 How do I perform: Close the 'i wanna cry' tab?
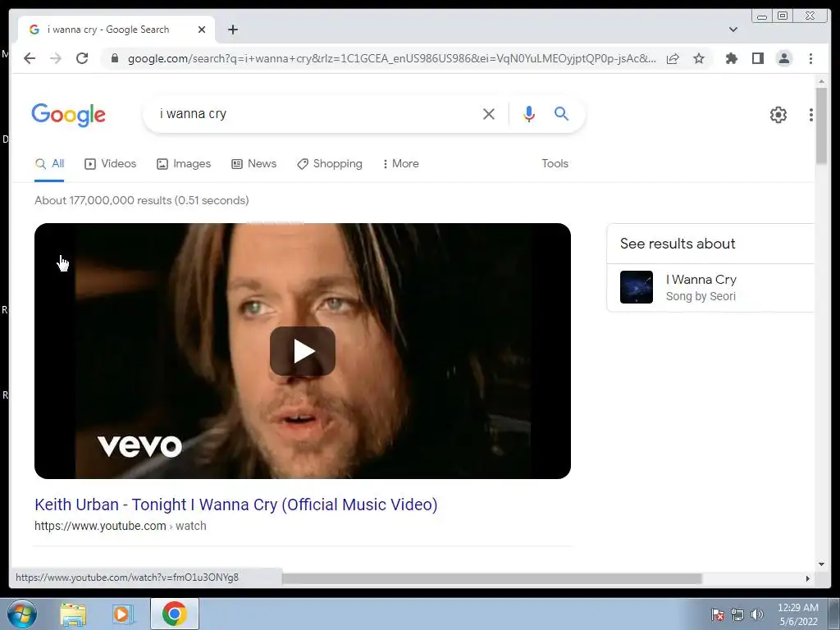click(x=202, y=30)
